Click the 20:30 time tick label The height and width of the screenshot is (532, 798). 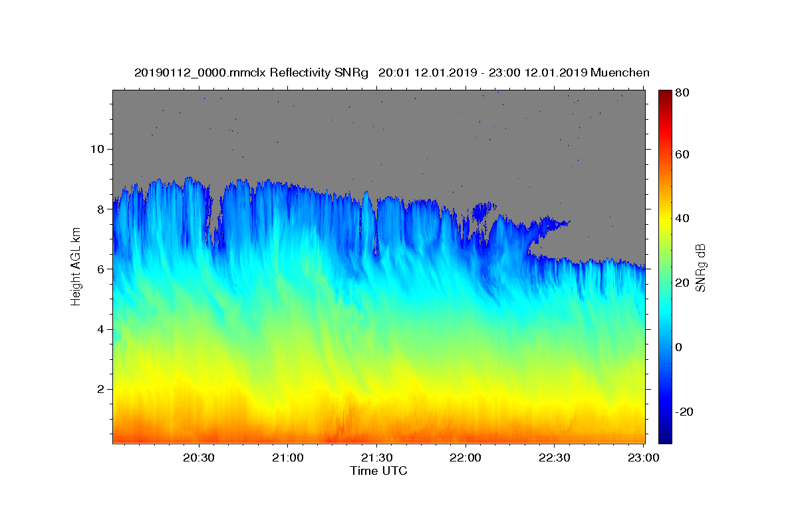199,458
